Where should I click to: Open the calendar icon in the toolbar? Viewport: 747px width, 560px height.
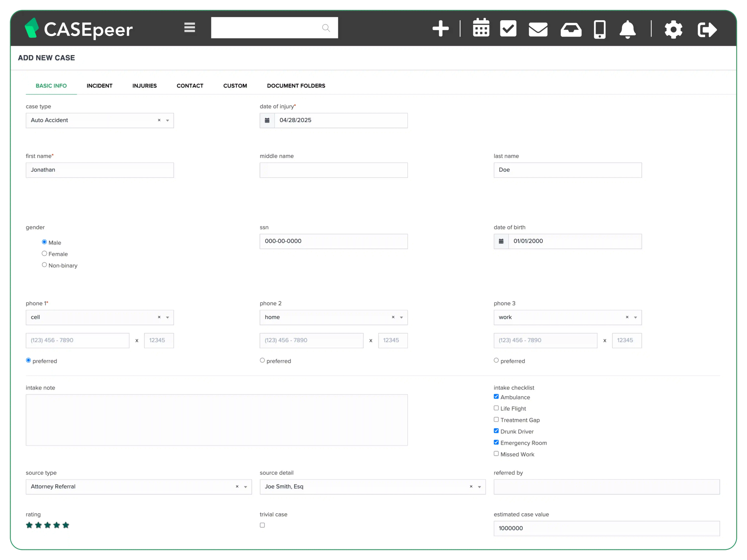tap(481, 29)
